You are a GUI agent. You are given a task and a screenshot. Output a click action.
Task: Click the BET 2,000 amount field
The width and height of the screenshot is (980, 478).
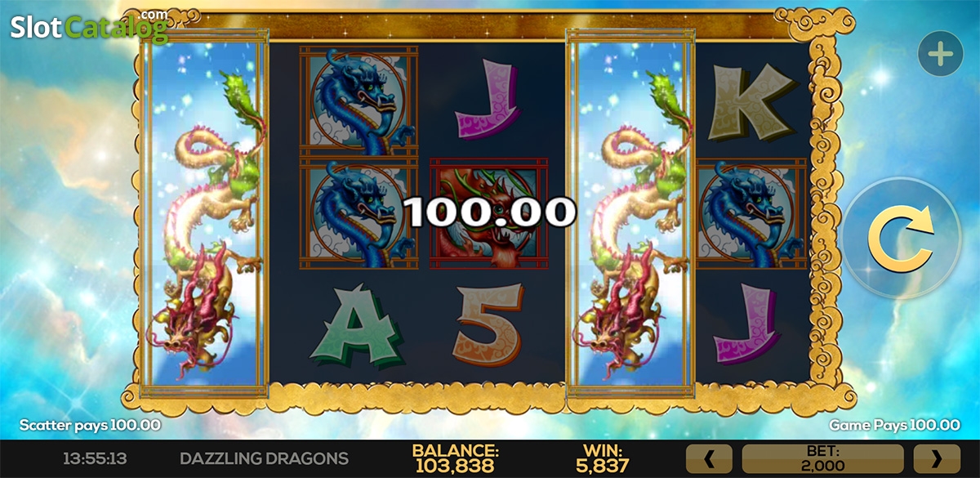click(x=822, y=459)
